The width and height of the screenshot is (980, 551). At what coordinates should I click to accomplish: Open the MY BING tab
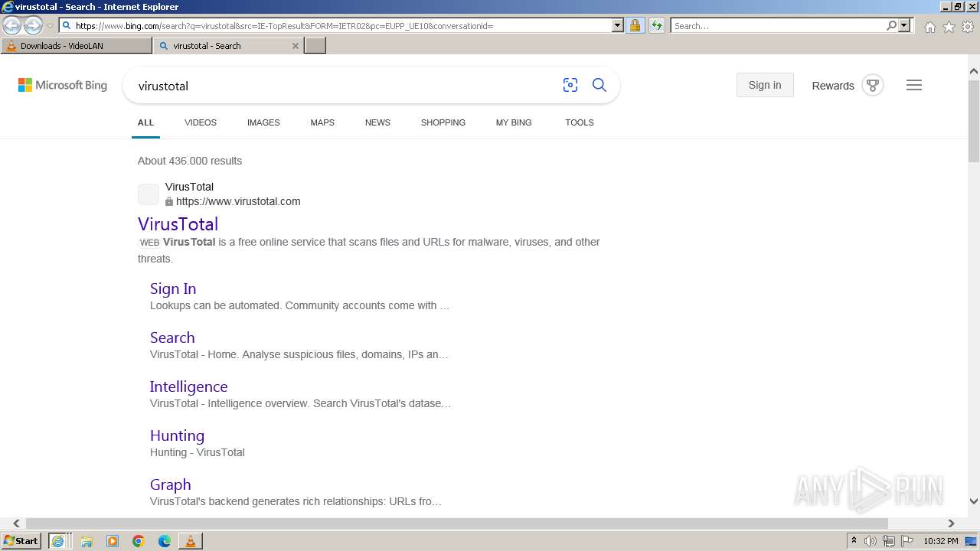(514, 122)
